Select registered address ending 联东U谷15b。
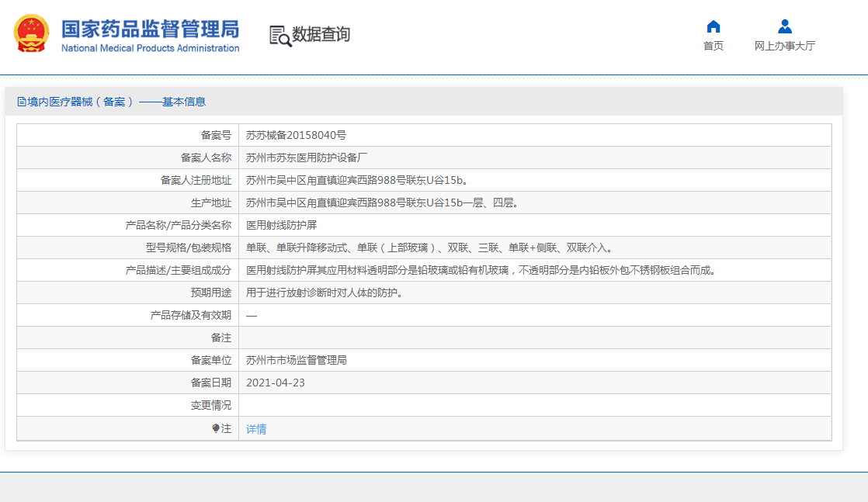This screenshot has width=868, height=502. point(358,181)
